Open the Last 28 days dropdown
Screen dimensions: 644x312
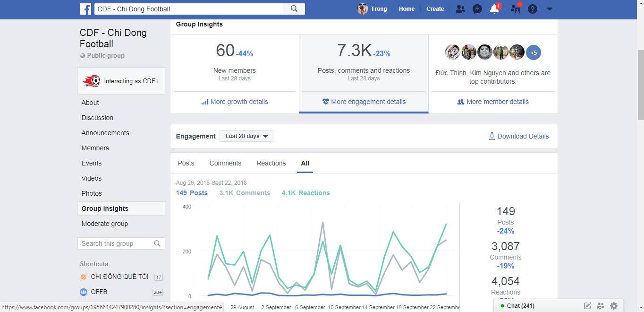click(247, 136)
